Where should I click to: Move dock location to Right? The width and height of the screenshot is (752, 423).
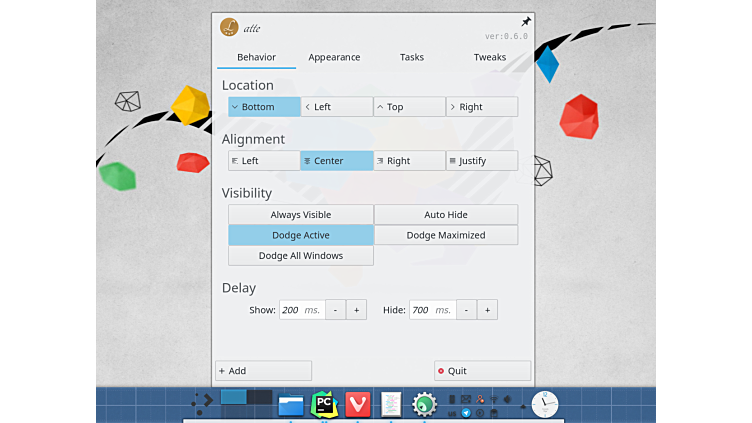482,107
